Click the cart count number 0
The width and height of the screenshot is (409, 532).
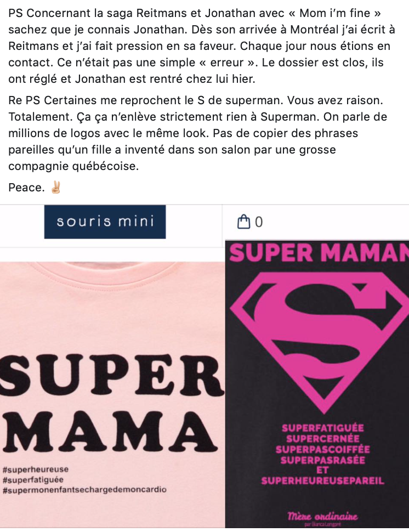[259, 222]
